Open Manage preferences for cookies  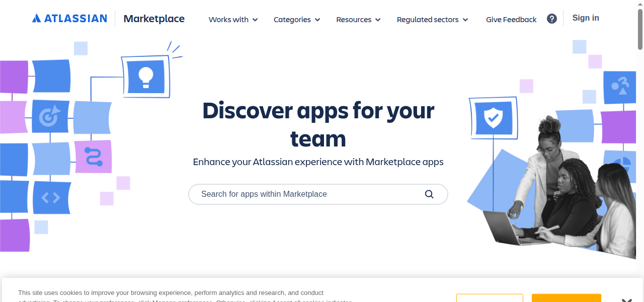[x=490, y=299]
